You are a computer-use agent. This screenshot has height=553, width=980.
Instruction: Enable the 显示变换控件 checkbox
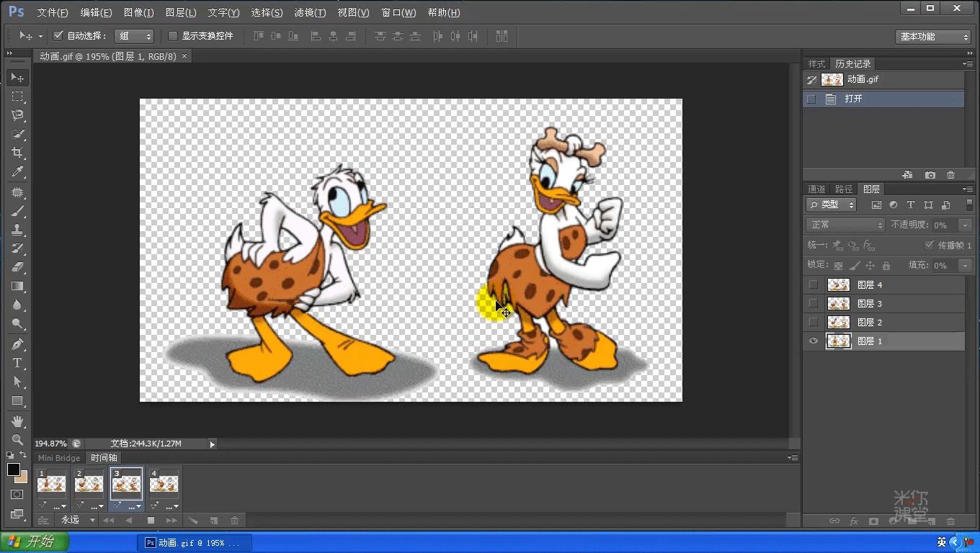coord(173,36)
